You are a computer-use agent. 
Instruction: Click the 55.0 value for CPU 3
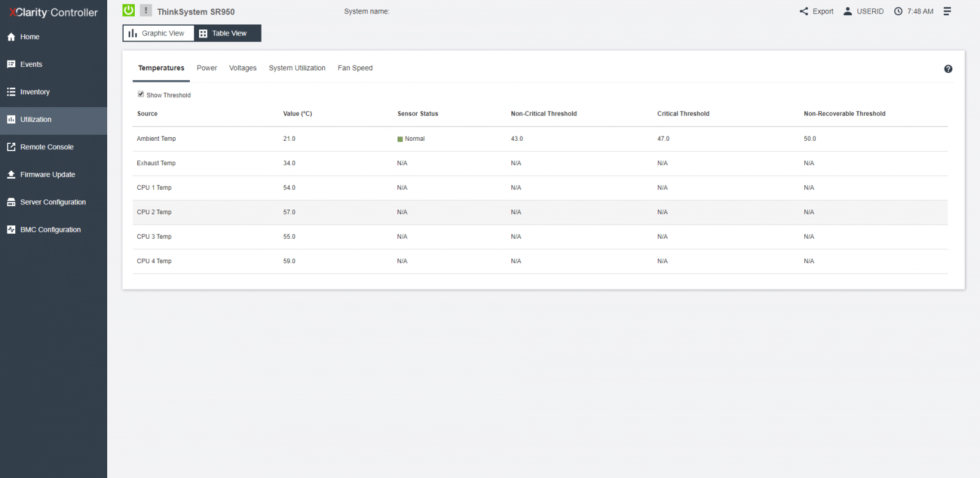[x=289, y=237]
